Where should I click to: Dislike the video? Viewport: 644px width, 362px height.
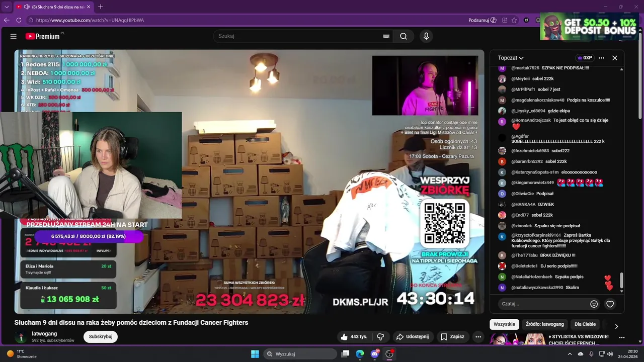coord(381,337)
